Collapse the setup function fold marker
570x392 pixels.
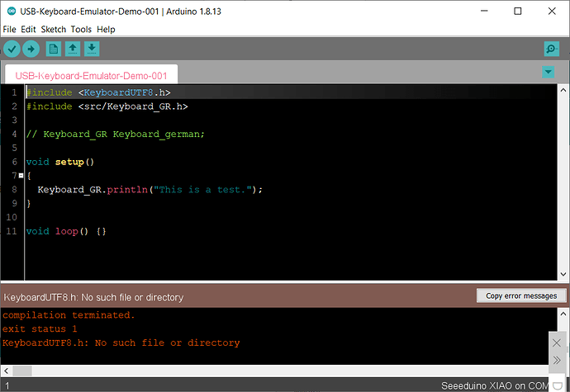(21, 176)
